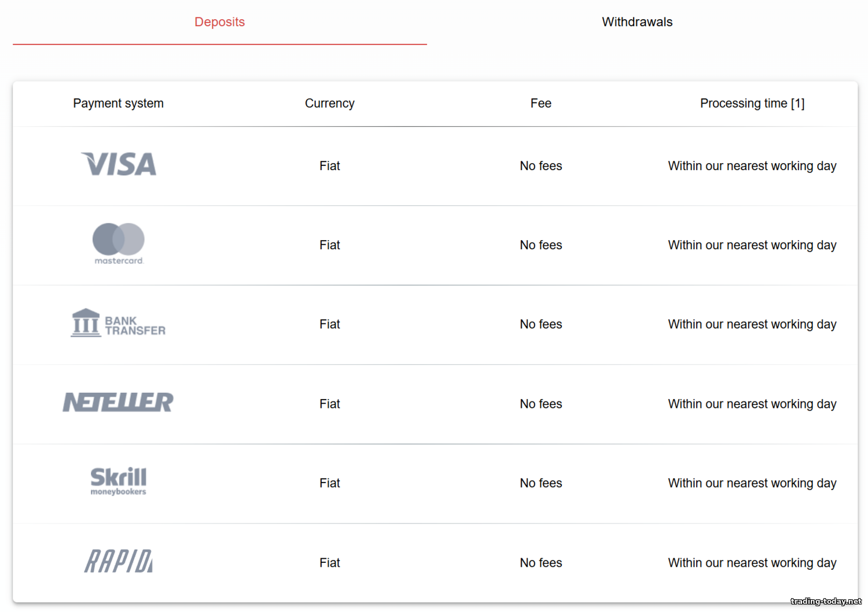This screenshot has width=868, height=612.
Task: Click the Processing time [1] header
Action: (752, 104)
